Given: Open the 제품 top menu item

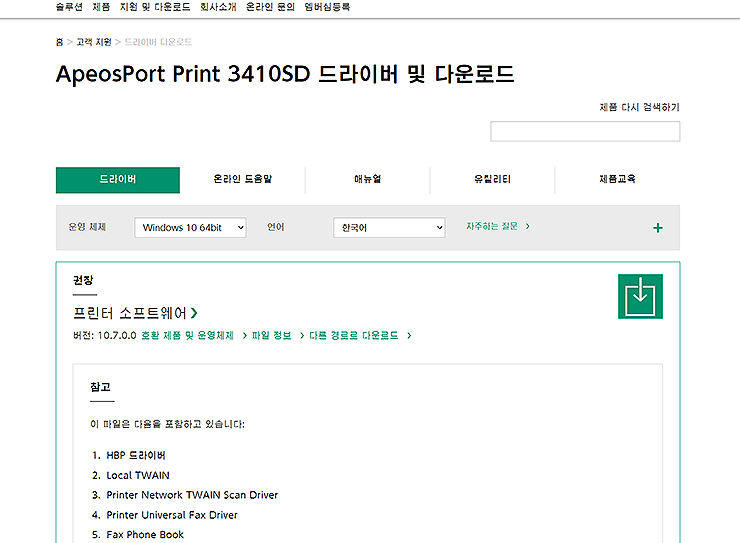Looking at the screenshot, I should (101, 7).
